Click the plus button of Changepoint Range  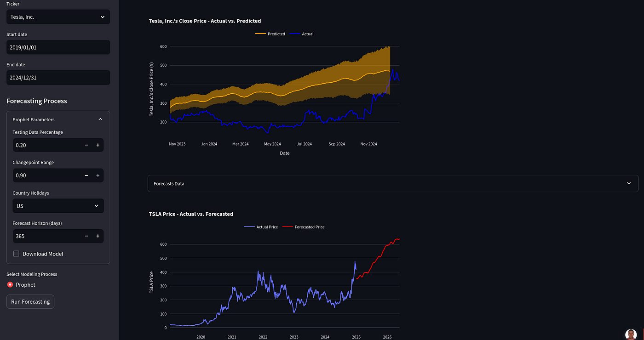tap(98, 176)
